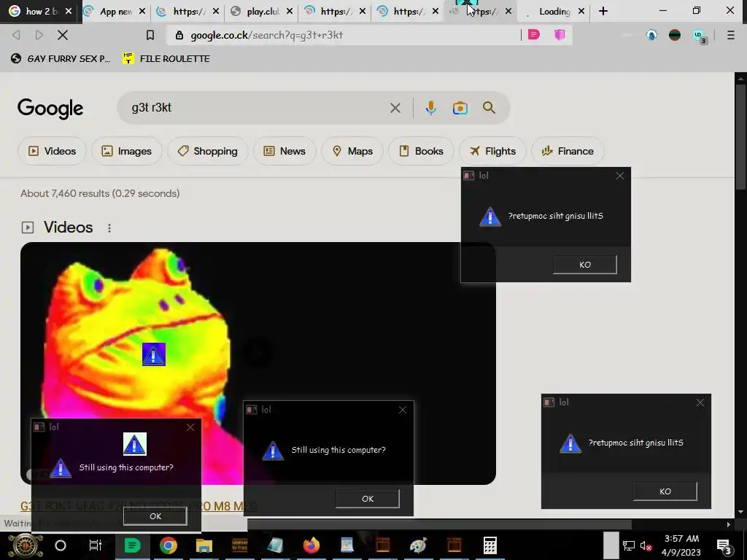The width and height of the screenshot is (747, 560).
Task: Launch Chrome from the taskbar
Action: coord(168,545)
